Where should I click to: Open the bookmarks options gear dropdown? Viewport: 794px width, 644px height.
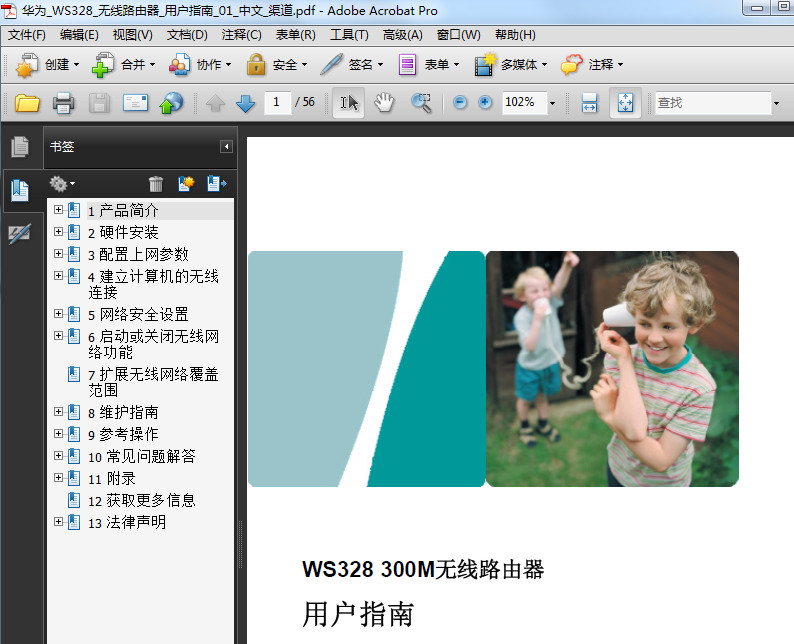coord(62,183)
